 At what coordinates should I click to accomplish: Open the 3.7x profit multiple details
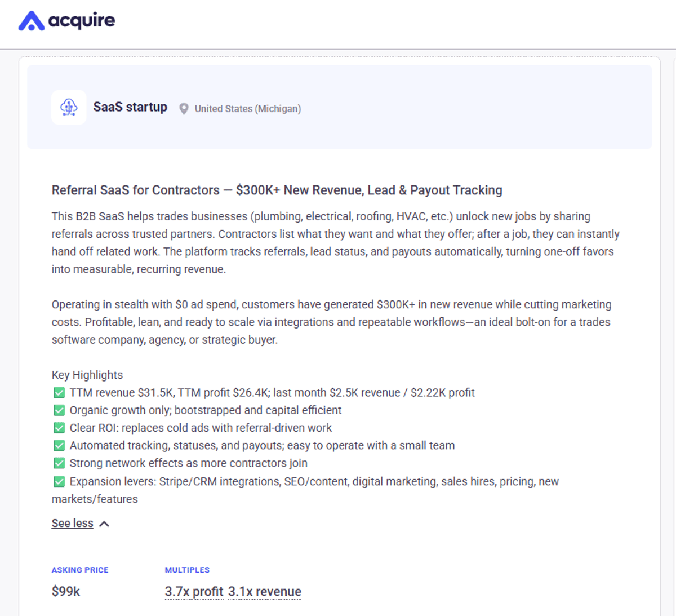(x=194, y=591)
